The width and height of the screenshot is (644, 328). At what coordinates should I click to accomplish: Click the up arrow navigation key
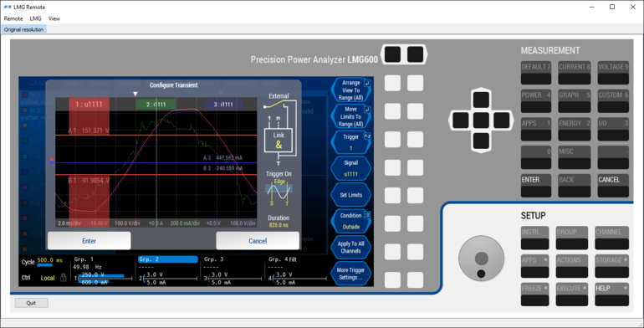[x=481, y=100]
